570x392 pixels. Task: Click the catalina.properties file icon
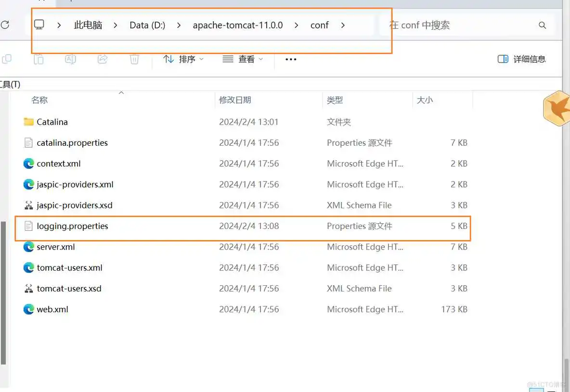pos(28,143)
